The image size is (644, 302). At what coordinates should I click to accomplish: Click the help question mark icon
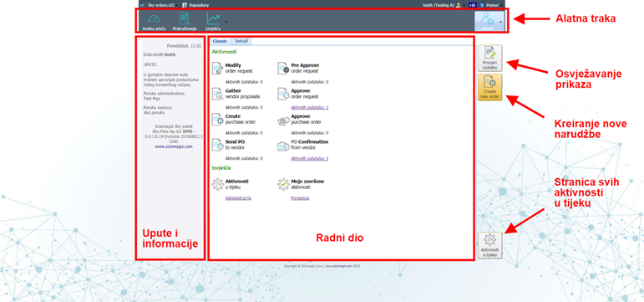point(482,5)
